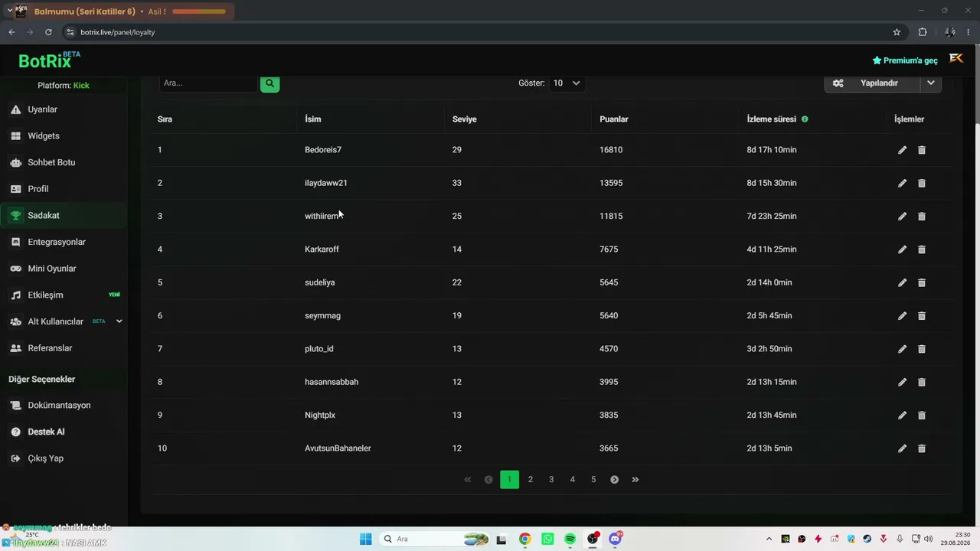Expand the Yapılandır dropdown arrow

pos(931,83)
